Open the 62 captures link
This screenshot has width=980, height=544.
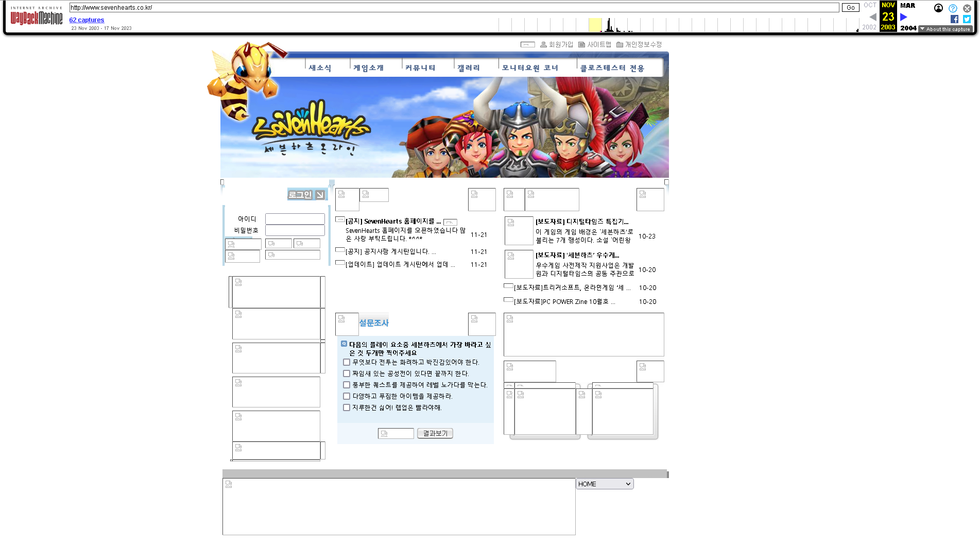(x=87, y=20)
